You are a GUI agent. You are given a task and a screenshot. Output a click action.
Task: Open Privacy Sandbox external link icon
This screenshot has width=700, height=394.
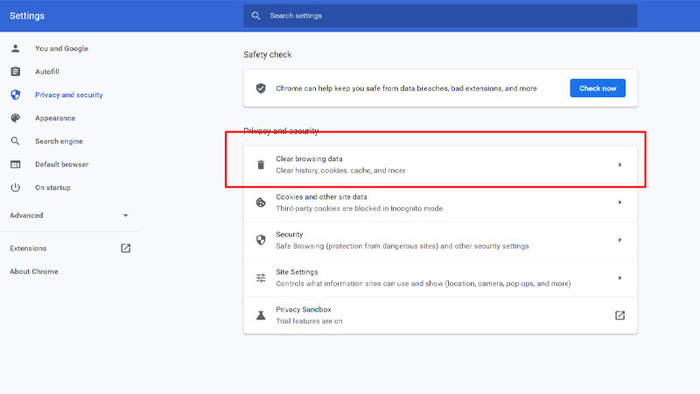tap(620, 315)
